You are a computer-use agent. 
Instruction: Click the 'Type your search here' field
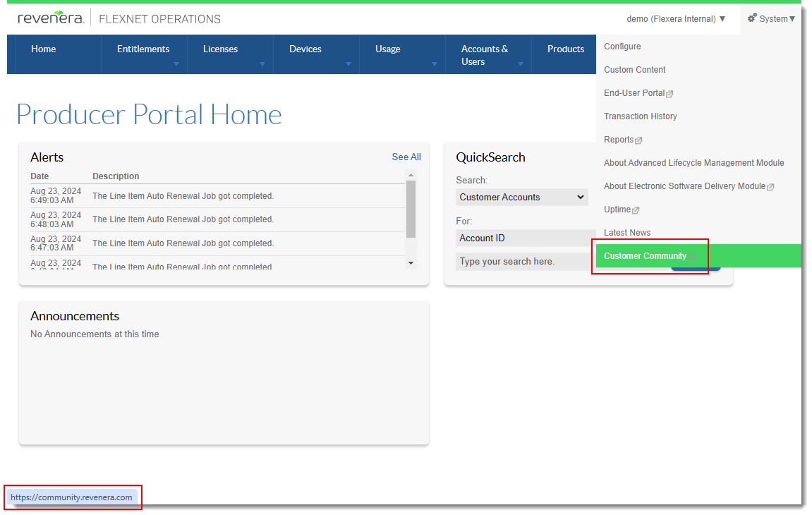click(526, 262)
